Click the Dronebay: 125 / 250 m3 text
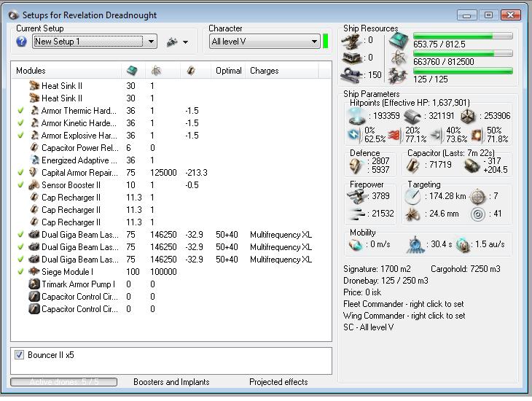 tap(386, 281)
